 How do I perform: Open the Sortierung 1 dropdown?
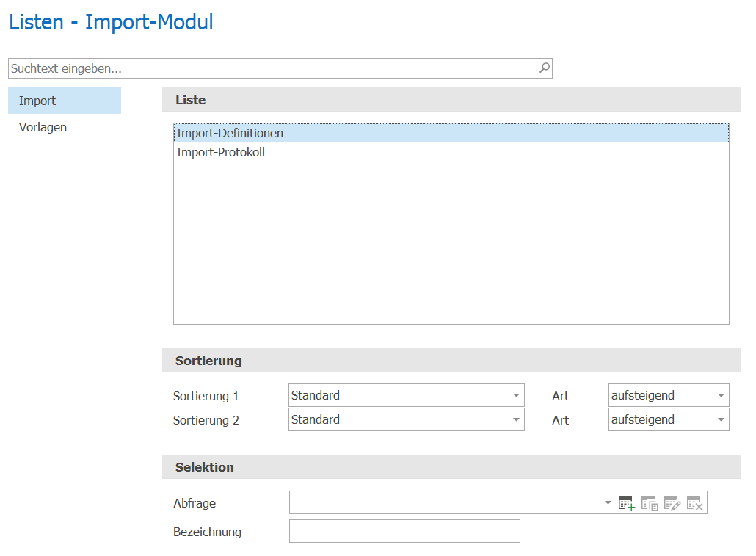[516, 395]
